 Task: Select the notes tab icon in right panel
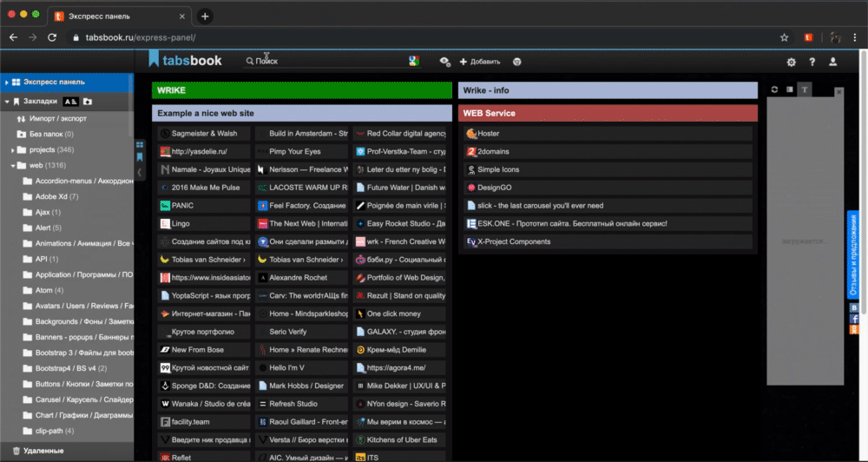coord(789,89)
